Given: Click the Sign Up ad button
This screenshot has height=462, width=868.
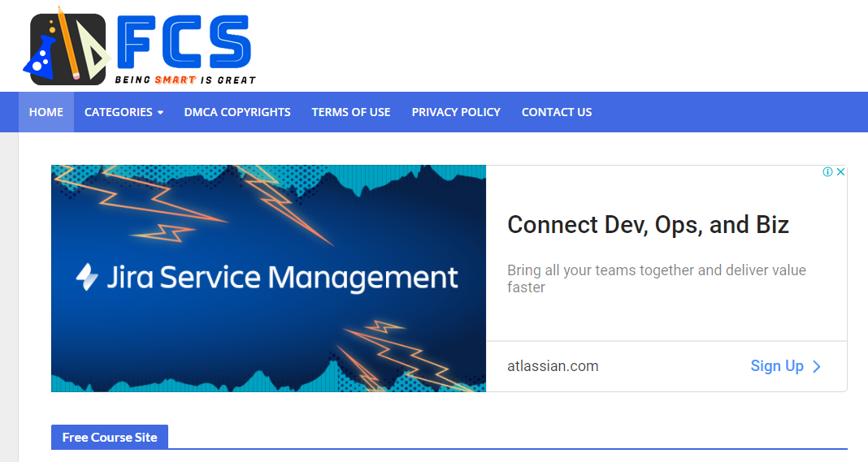Looking at the screenshot, I should [x=786, y=366].
